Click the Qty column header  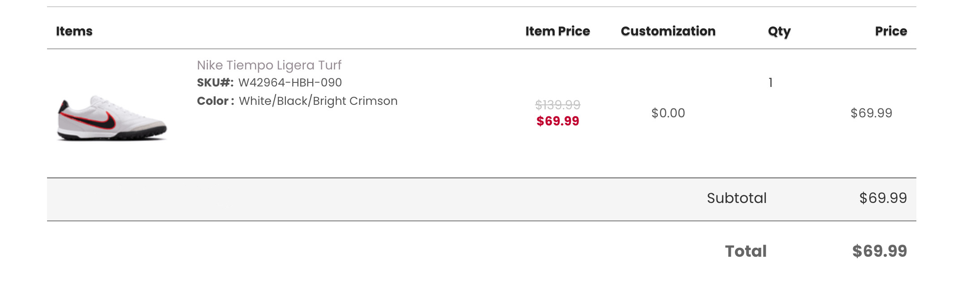[x=779, y=31]
